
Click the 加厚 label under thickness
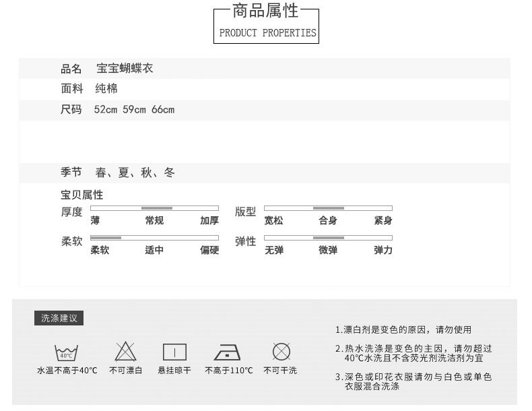pyautogui.click(x=209, y=220)
